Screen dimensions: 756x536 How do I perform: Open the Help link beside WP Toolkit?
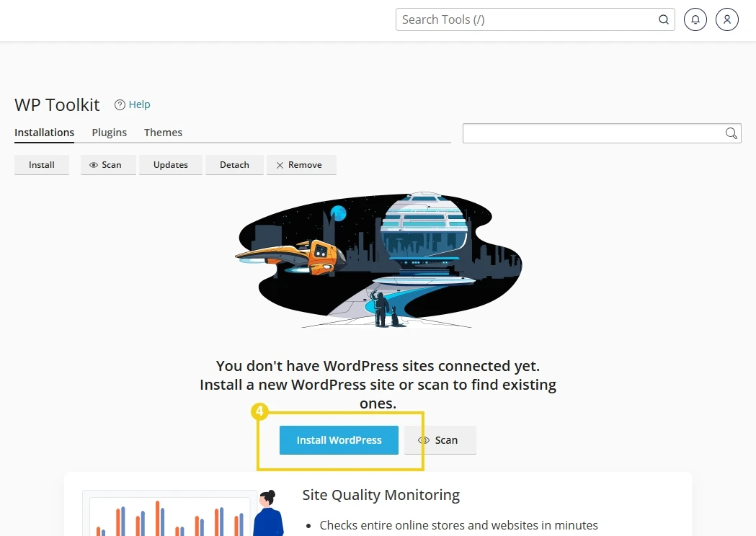(x=139, y=105)
